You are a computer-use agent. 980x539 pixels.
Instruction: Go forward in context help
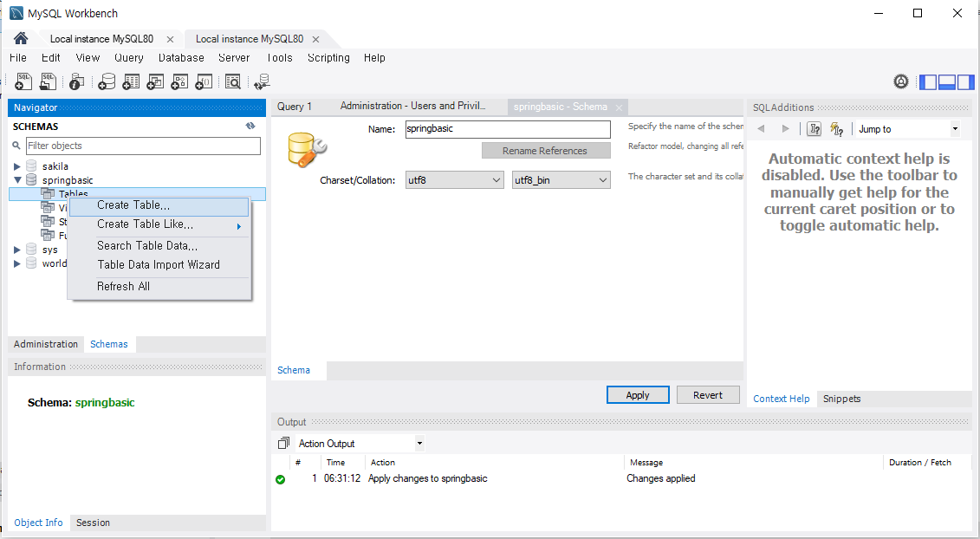[786, 129]
